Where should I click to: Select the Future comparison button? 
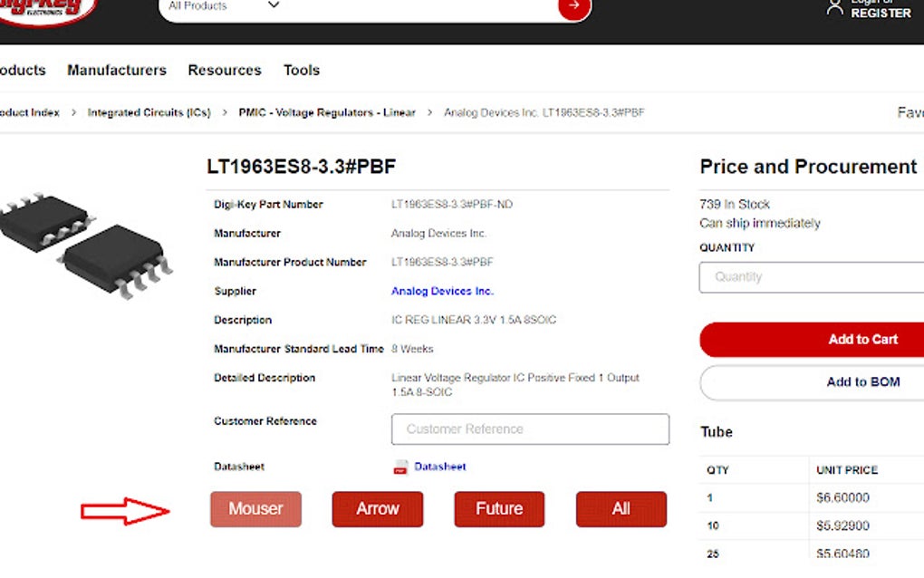tap(498, 508)
